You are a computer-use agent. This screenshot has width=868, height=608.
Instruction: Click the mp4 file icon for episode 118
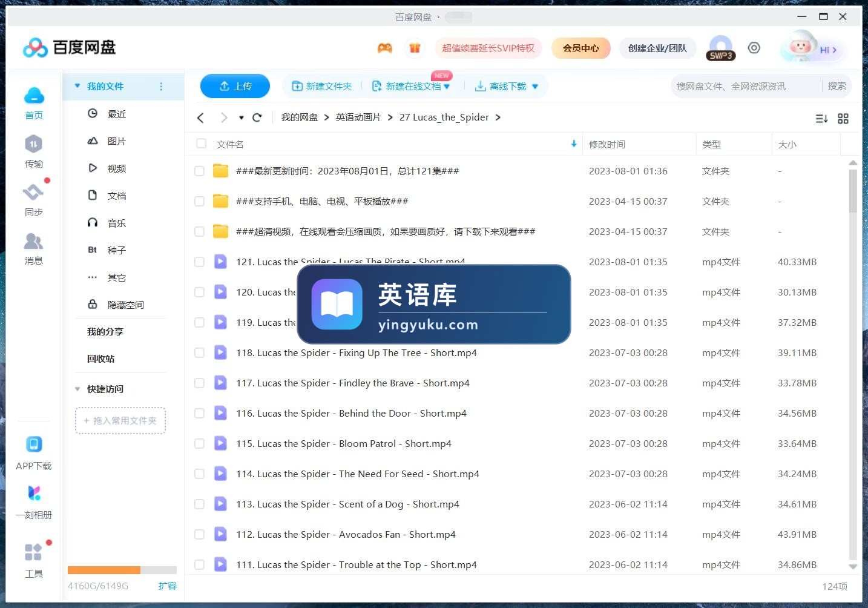click(221, 352)
